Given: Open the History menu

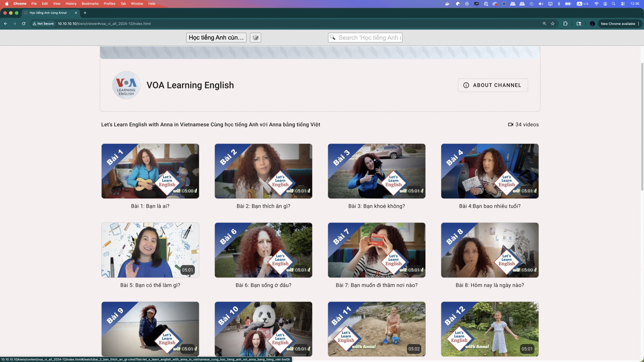Looking at the screenshot, I should pos(71,4).
